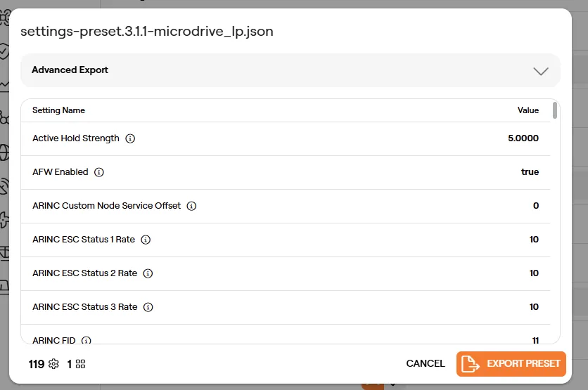
Task: Click the settings gear icon beside 119
Action: point(53,364)
